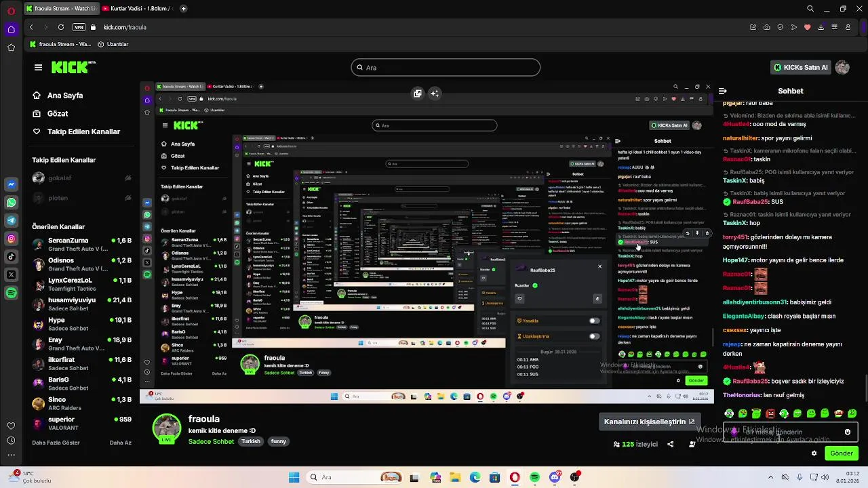Open TikTok in the Opera sidebar
This screenshot has width=868, height=488.
coord(12,257)
